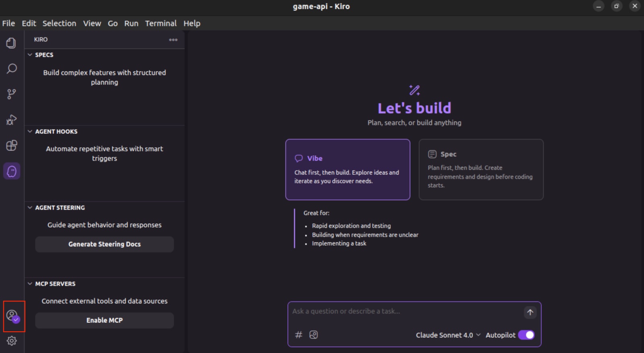Open the Search view in activity bar

coord(11,69)
